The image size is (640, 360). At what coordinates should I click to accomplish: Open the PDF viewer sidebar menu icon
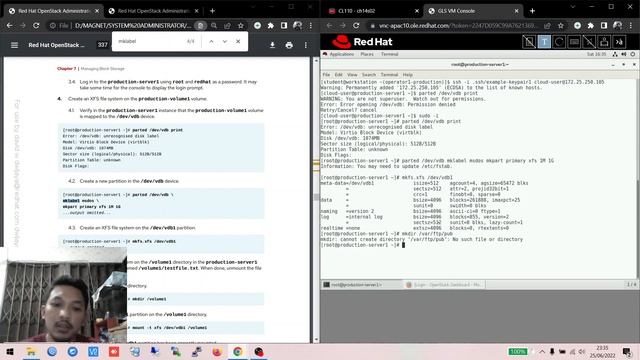point(14,45)
